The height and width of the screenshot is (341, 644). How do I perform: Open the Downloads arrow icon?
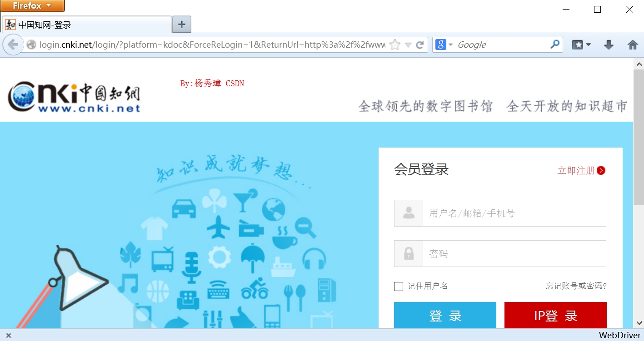609,44
